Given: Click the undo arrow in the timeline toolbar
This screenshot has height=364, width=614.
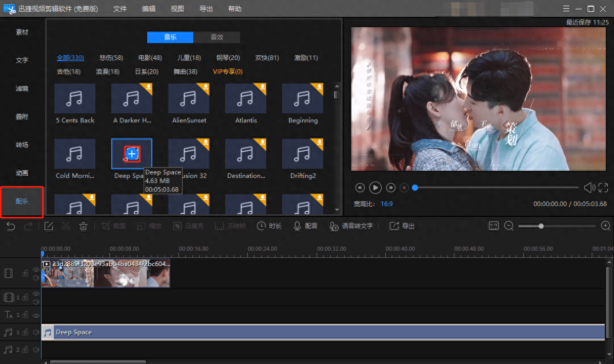Looking at the screenshot, I should click(10, 226).
